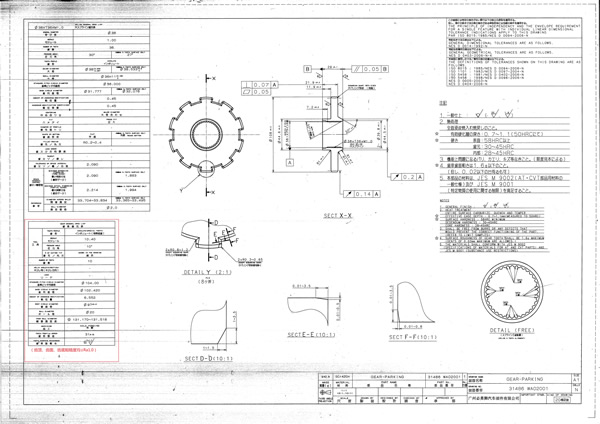Click the datum A box beside section view
Viewport: 600px width, 424px height.
[291, 160]
